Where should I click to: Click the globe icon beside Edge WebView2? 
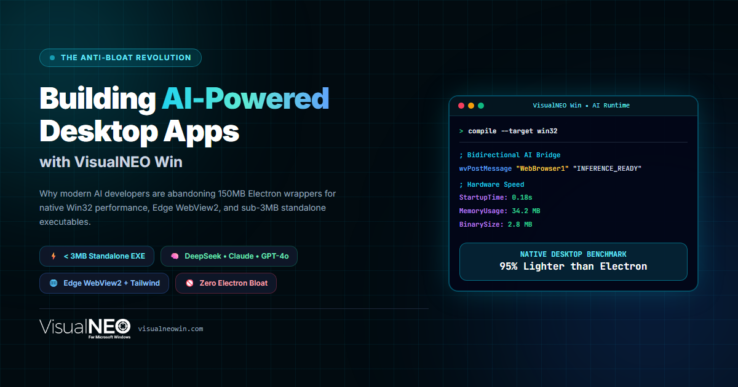[54, 283]
